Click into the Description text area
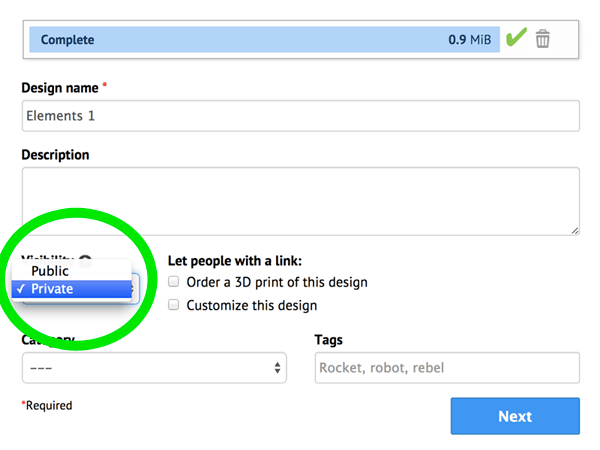The image size is (600, 450). tap(301, 201)
